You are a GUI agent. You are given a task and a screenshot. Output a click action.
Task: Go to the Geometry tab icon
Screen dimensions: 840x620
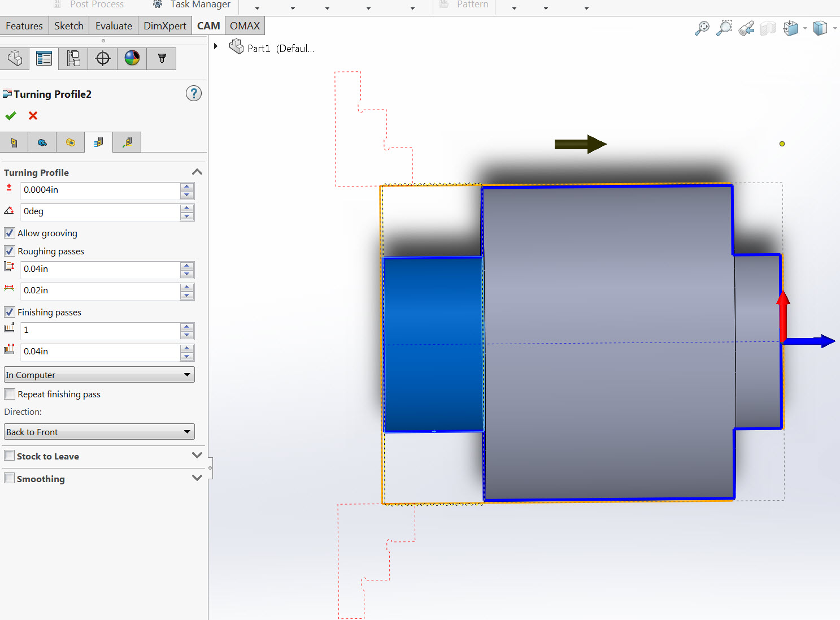click(x=42, y=142)
